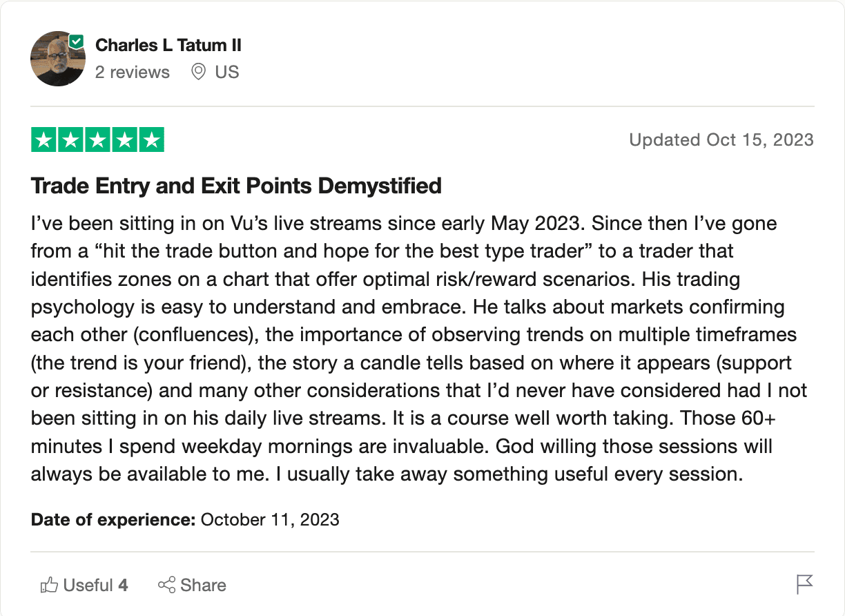Click the Updated Oct 15, 2023 date
Image resolution: width=845 pixels, height=616 pixels.
coord(721,140)
